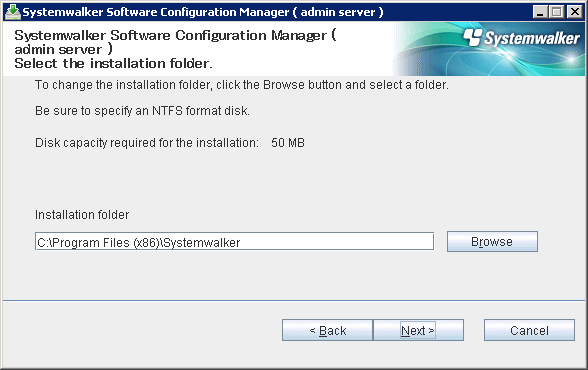Click the 50 MB capacity value
Screen dimensions: 588x370
pyautogui.click(x=288, y=143)
